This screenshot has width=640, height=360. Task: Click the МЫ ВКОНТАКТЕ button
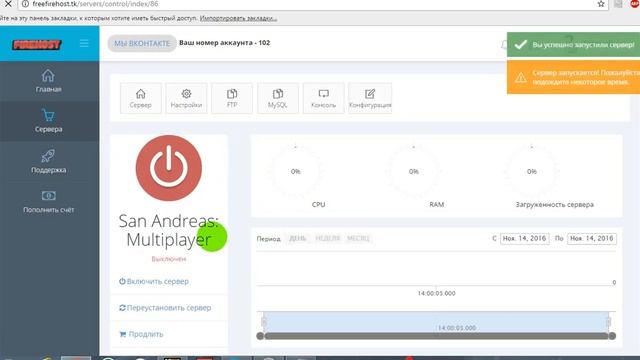point(142,43)
